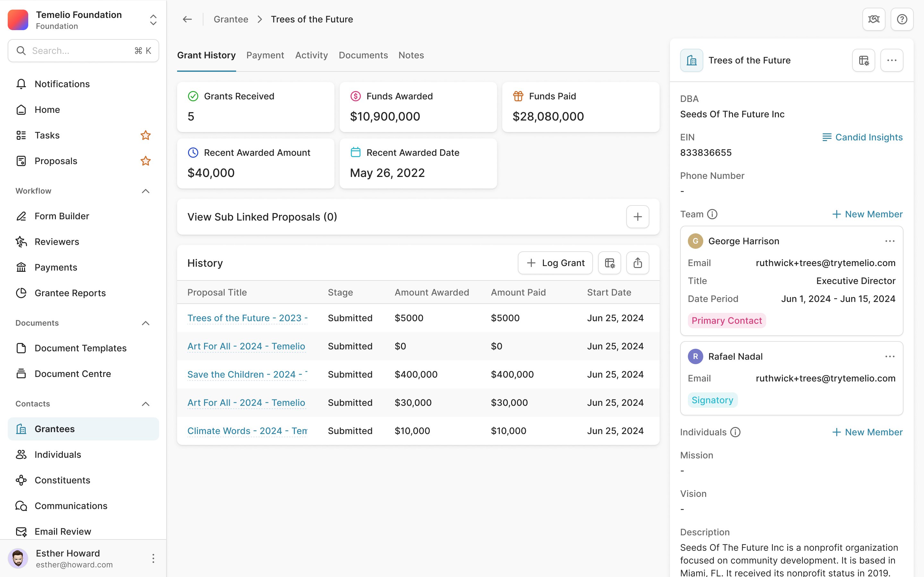Open the Notes tab
This screenshot has width=924, height=577.
tap(411, 55)
